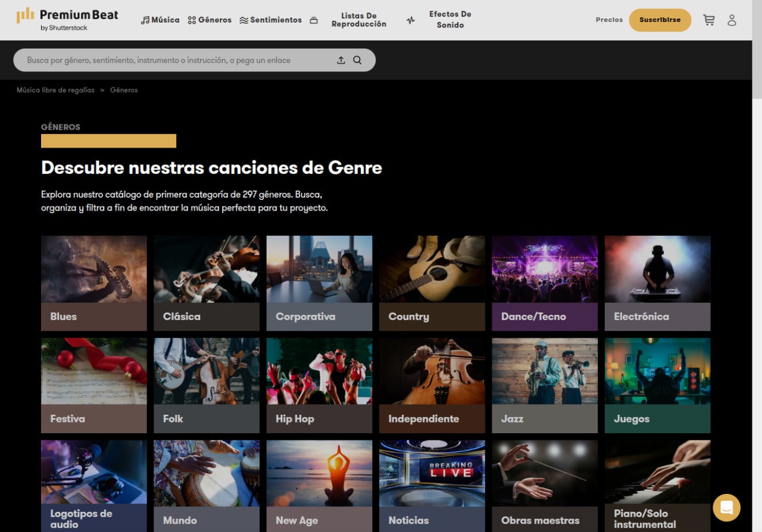Image resolution: width=762 pixels, height=532 pixels.
Task: Open the user account profile icon
Action: click(732, 20)
